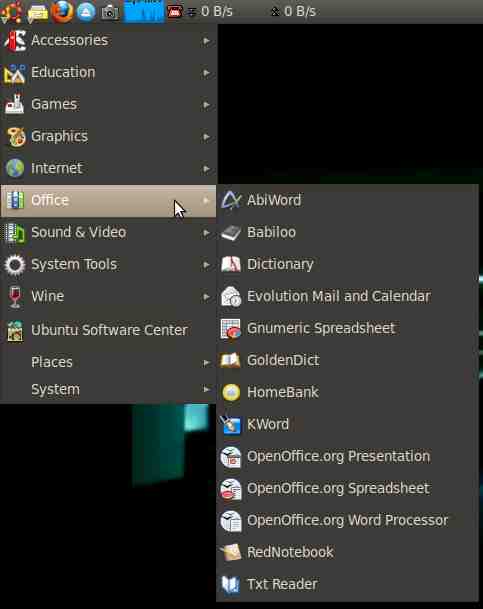
Task: Click the red telephone panel icon
Action: (x=175, y=12)
